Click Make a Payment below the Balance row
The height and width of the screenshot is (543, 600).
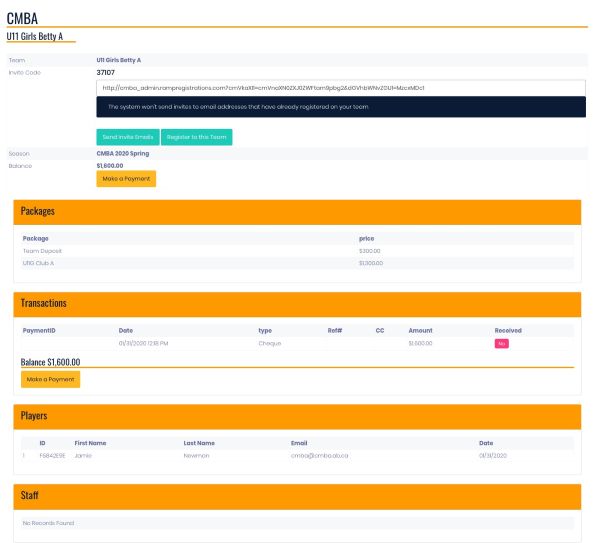126,179
